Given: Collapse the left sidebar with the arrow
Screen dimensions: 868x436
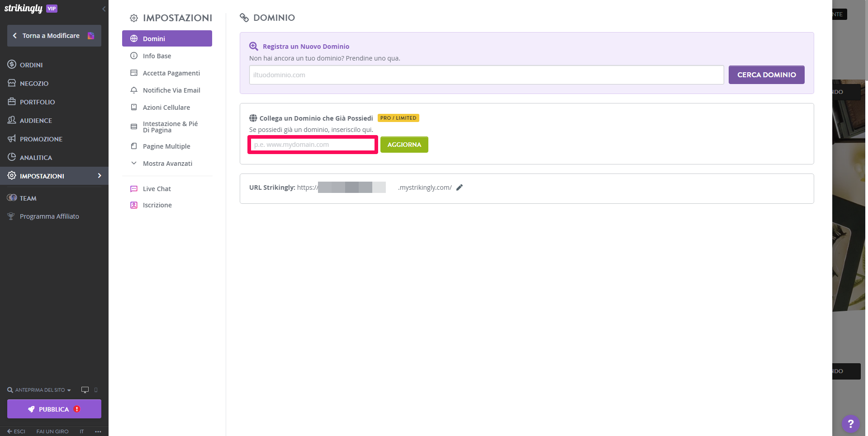Looking at the screenshot, I should coord(104,9).
